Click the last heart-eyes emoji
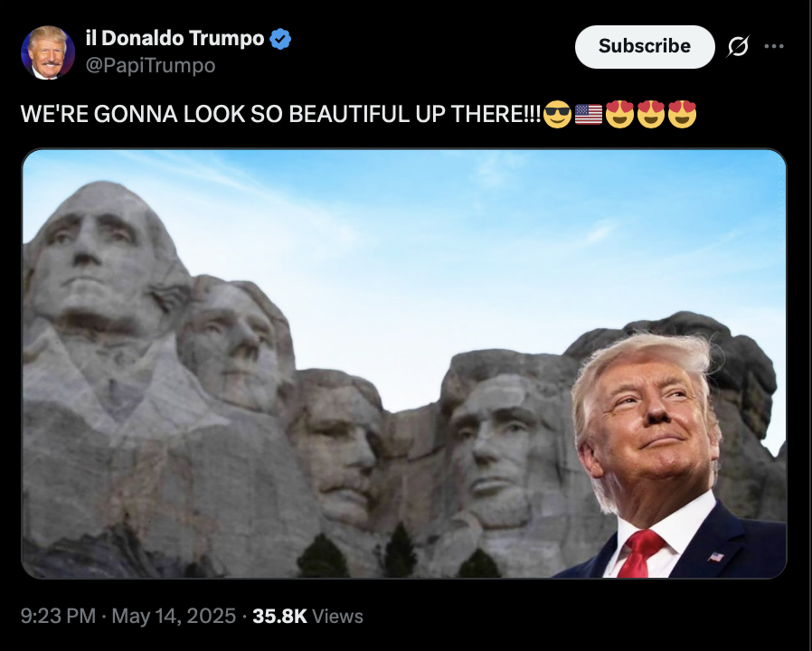The image size is (812, 651). pyautogui.click(x=682, y=115)
